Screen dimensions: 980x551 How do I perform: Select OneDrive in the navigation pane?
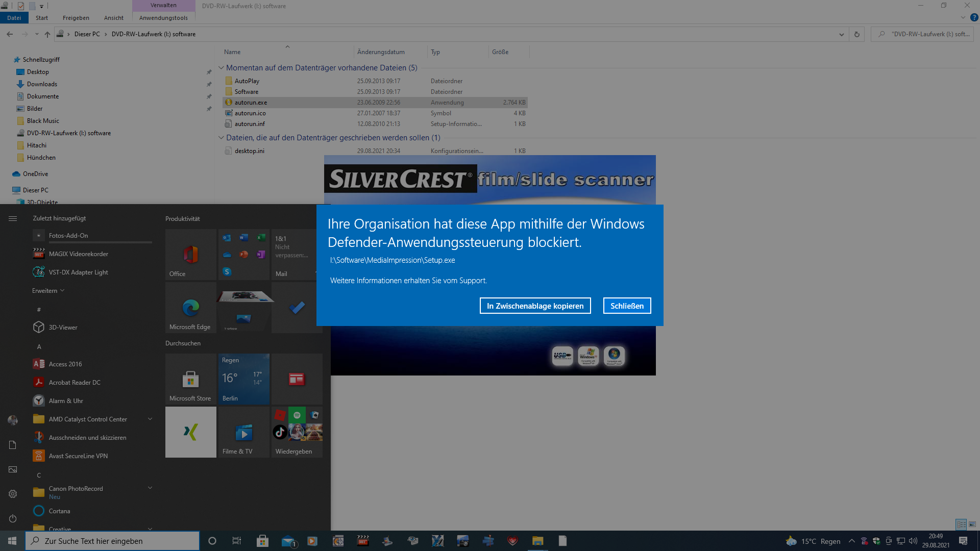35,174
